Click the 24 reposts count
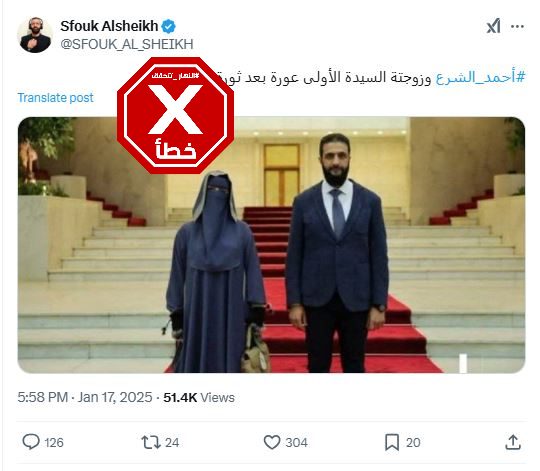540x471 pixels. [x=172, y=443]
